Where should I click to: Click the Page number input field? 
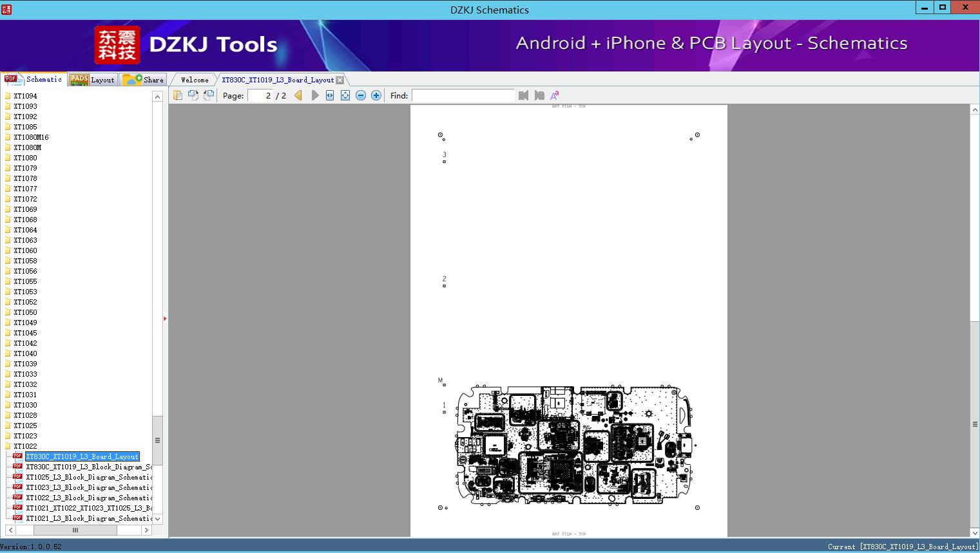(x=260, y=95)
